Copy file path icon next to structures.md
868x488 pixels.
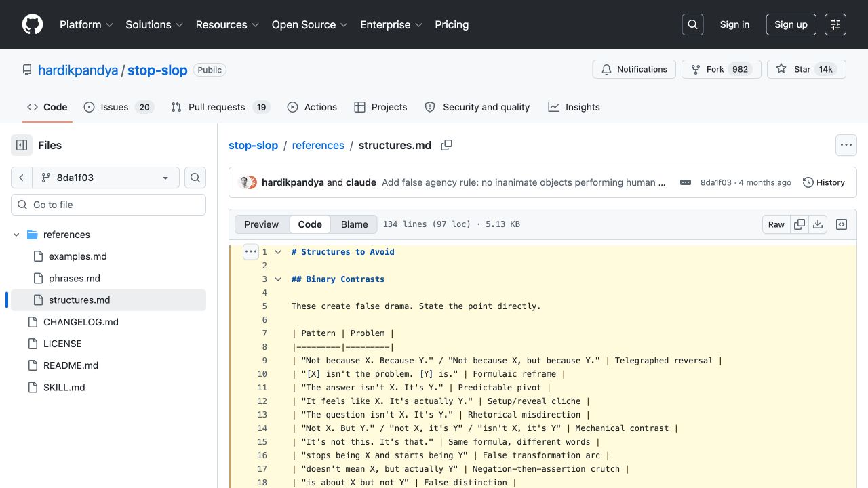click(446, 145)
